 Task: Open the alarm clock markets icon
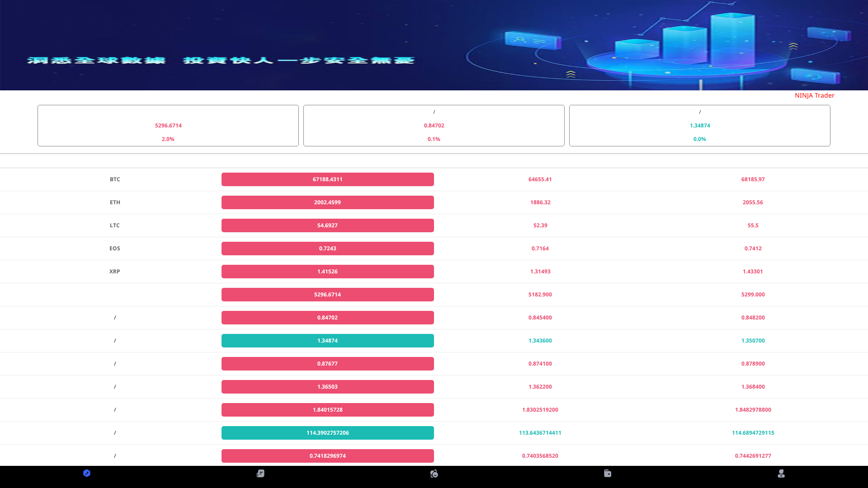(x=434, y=473)
